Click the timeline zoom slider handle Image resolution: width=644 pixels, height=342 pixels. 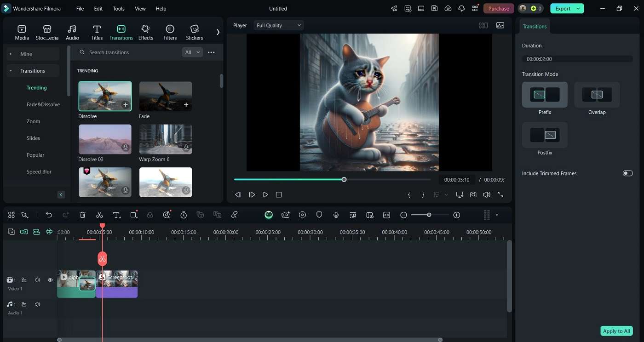point(429,215)
